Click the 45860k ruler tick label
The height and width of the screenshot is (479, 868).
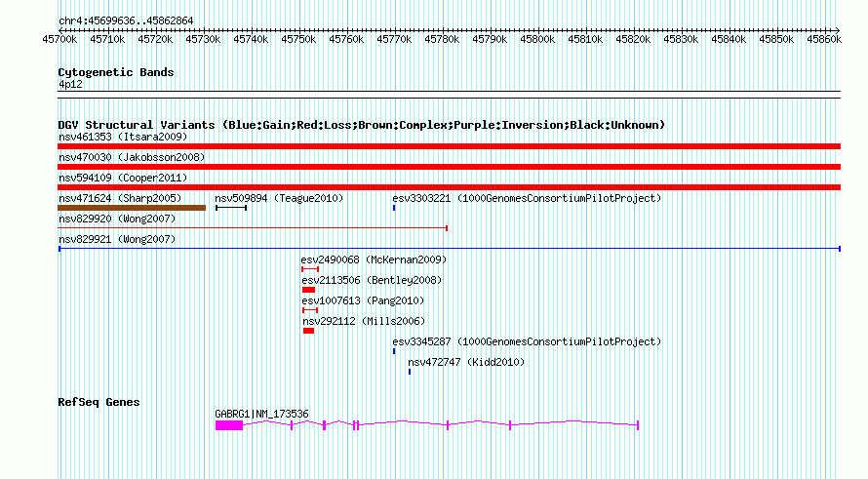pyautogui.click(x=824, y=39)
